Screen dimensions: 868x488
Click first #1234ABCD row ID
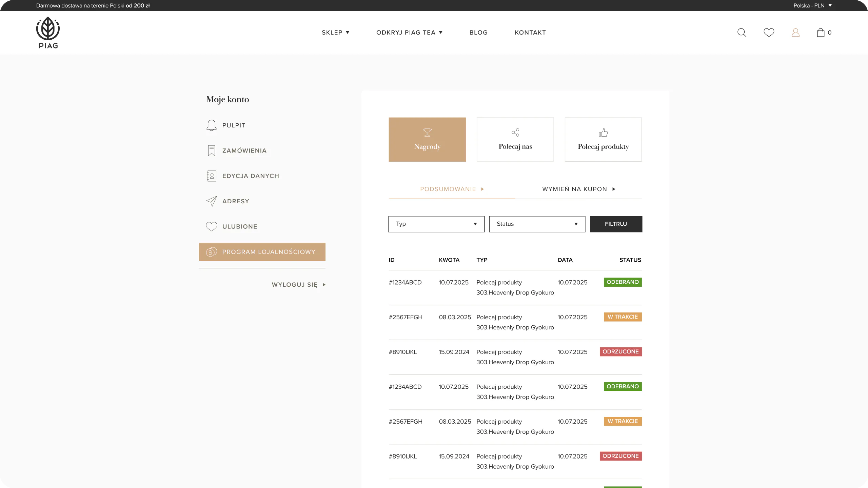(x=405, y=282)
